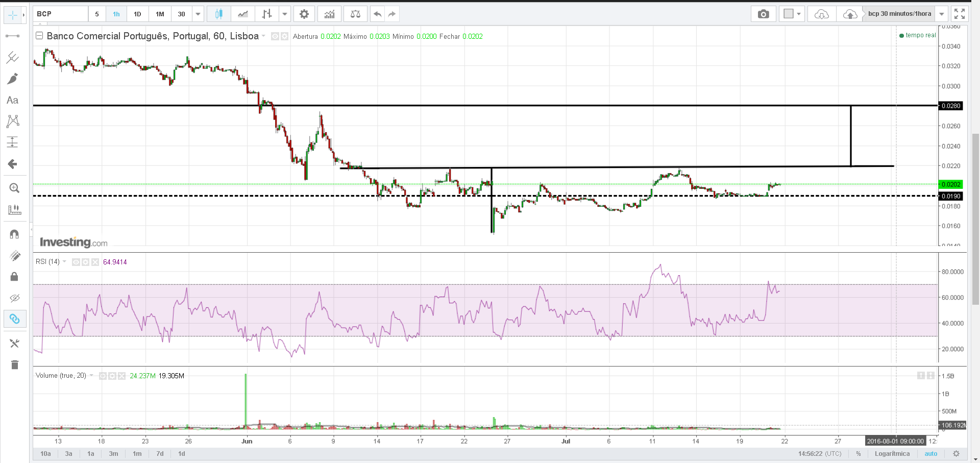The width and height of the screenshot is (980, 463).
Task: Expand the time interval dropdown arrow
Action: point(198,14)
